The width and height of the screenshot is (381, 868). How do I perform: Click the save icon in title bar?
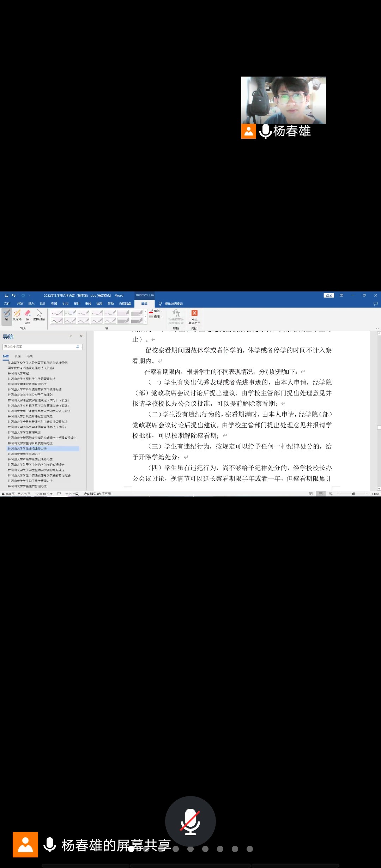click(x=6, y=295)
